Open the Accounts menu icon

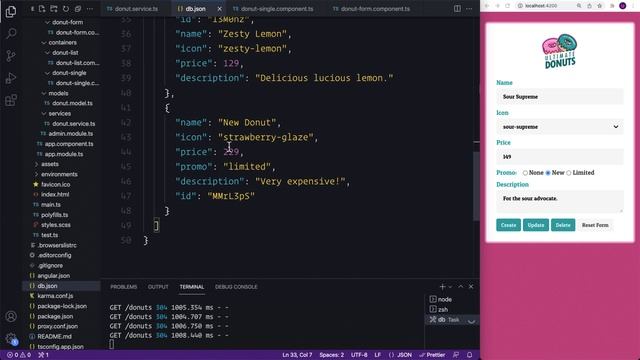pos(11,316)
